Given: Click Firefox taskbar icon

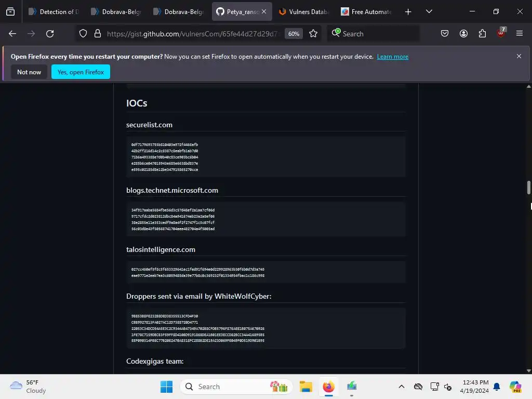Looking at the screenshot, I should (328, 387).
